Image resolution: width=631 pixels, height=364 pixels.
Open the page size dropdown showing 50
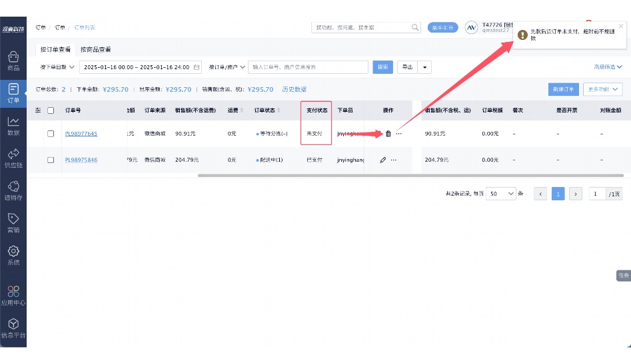(x=501, y=194)
